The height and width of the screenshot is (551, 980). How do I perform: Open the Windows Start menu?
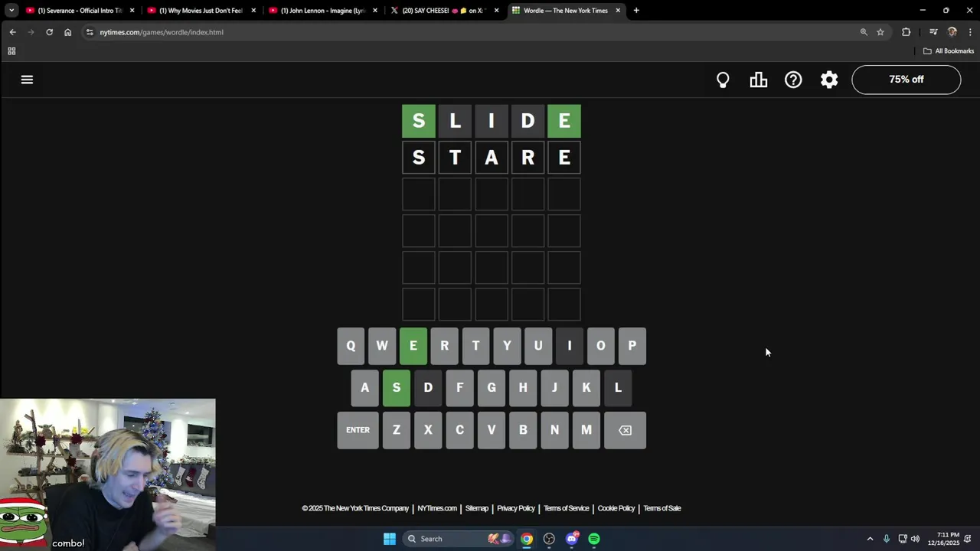(x=390, y=539)
